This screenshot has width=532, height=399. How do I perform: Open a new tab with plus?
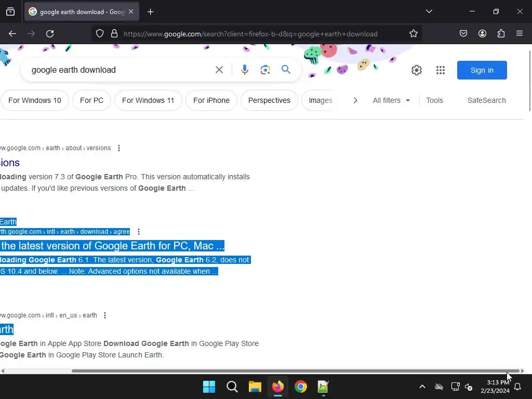(150, 12)
